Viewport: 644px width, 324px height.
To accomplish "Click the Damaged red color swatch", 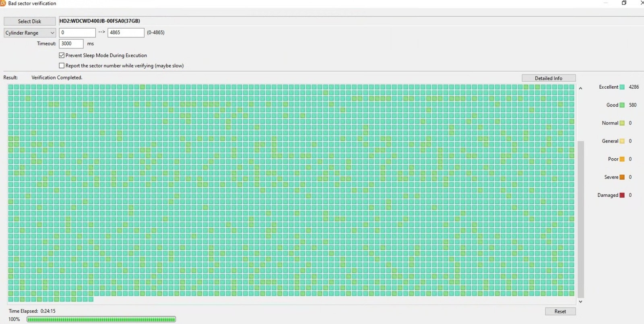I will [x=622, y=195].
